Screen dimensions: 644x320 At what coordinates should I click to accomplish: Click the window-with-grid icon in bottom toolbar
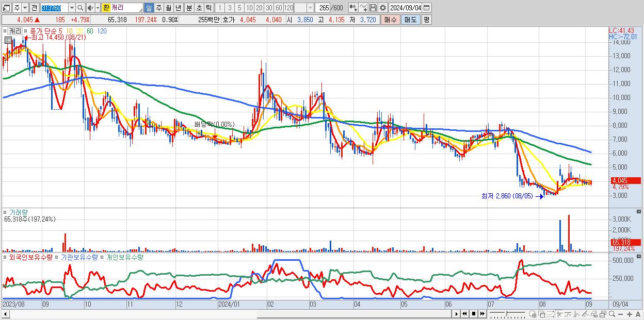click(x=533, y=314)
